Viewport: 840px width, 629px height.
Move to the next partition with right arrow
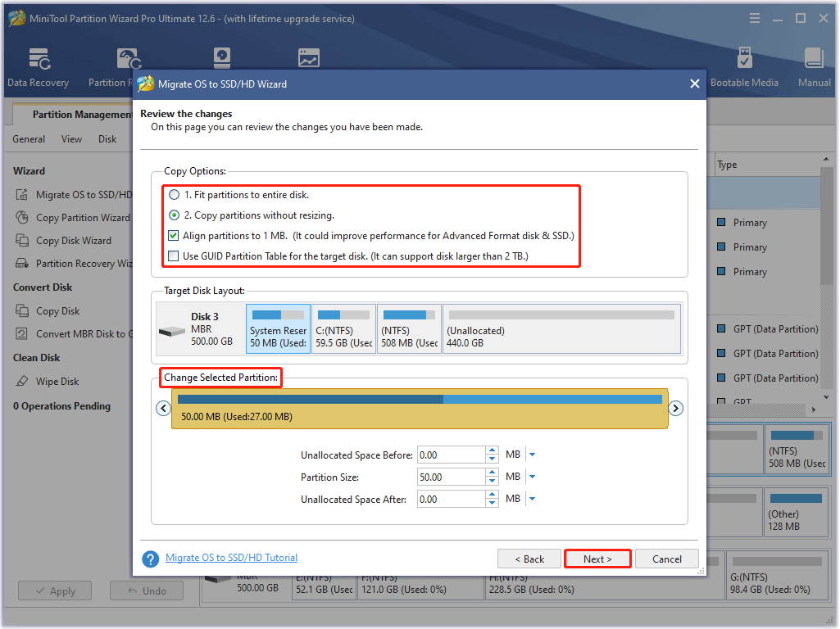click(x=675, y=409)
